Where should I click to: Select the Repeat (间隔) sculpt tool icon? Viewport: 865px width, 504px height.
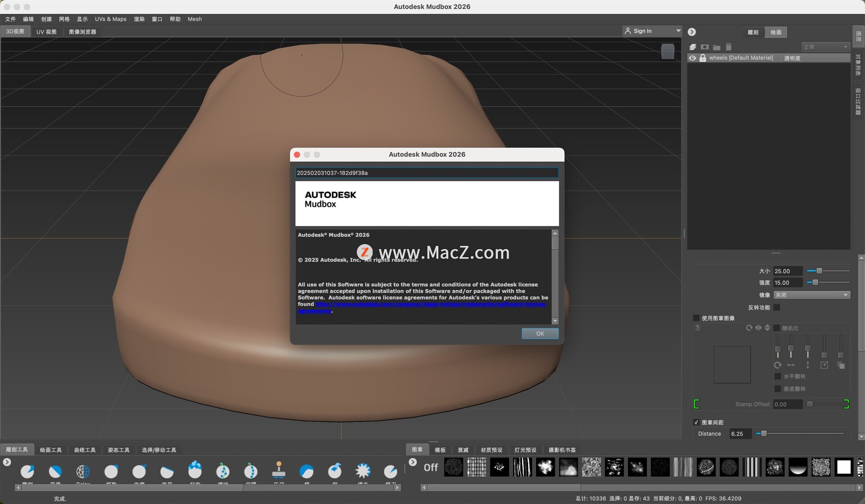point(251,471)
